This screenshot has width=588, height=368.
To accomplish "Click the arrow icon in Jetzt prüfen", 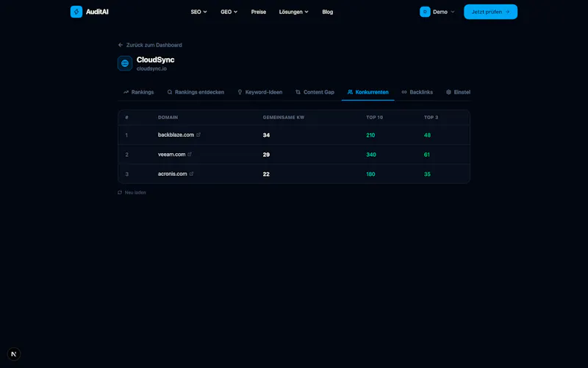I will tap(507, 12).
